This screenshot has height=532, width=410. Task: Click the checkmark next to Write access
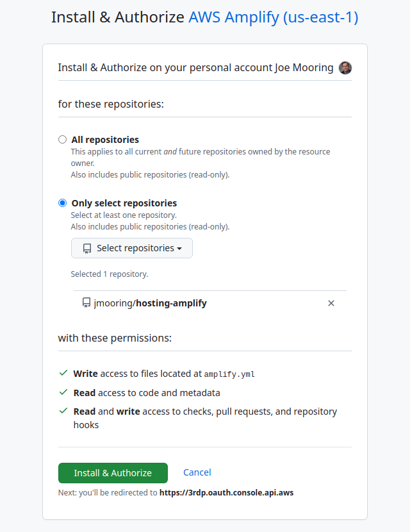click(63, 373)
